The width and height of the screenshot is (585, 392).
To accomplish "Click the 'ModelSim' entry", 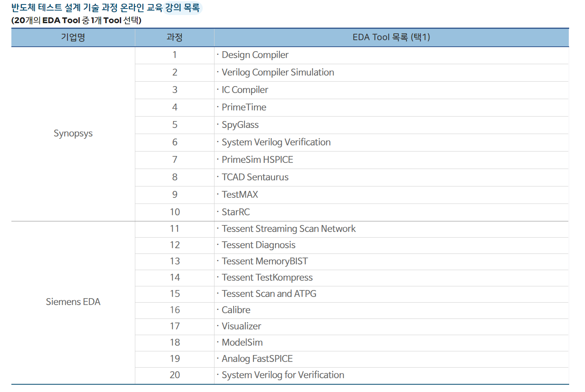I will point(242,342).
